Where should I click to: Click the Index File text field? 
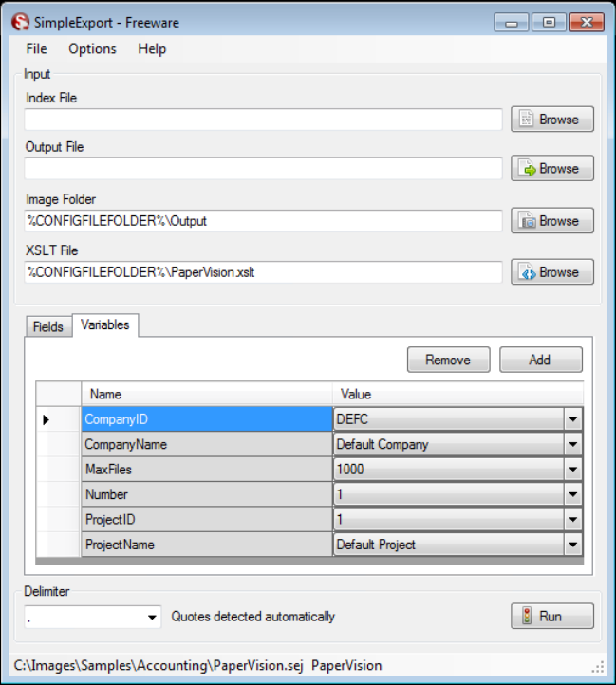coord(263,120)
